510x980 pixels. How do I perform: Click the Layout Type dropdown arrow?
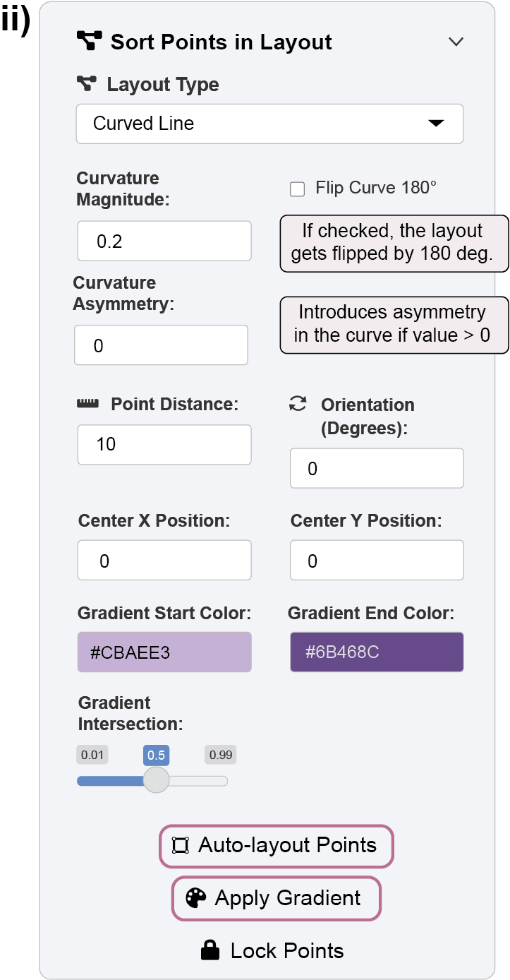pyautogui.click(x=436, y=124)
